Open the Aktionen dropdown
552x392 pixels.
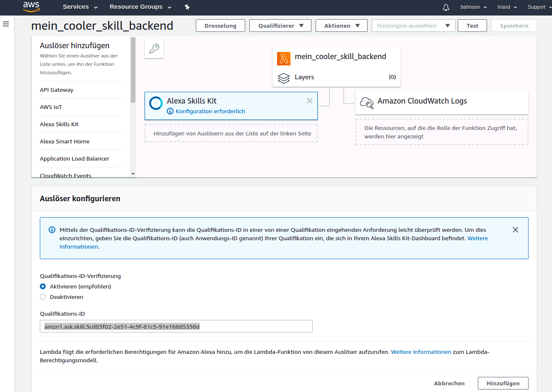coord(341,25)
